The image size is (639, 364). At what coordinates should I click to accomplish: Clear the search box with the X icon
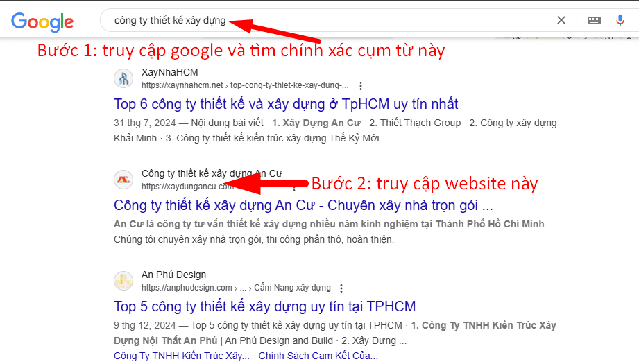pos(561,20)
